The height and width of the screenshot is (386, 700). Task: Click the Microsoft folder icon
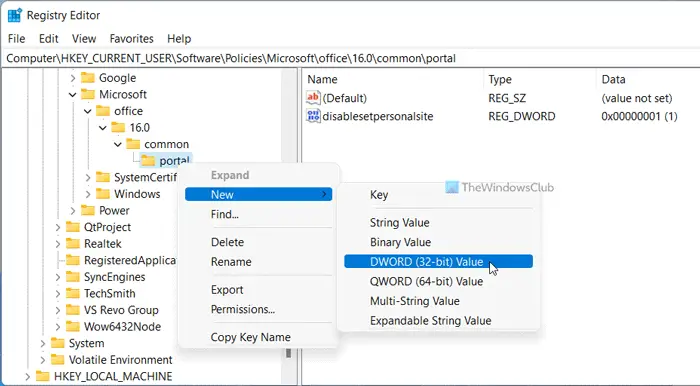pos(88,95)
